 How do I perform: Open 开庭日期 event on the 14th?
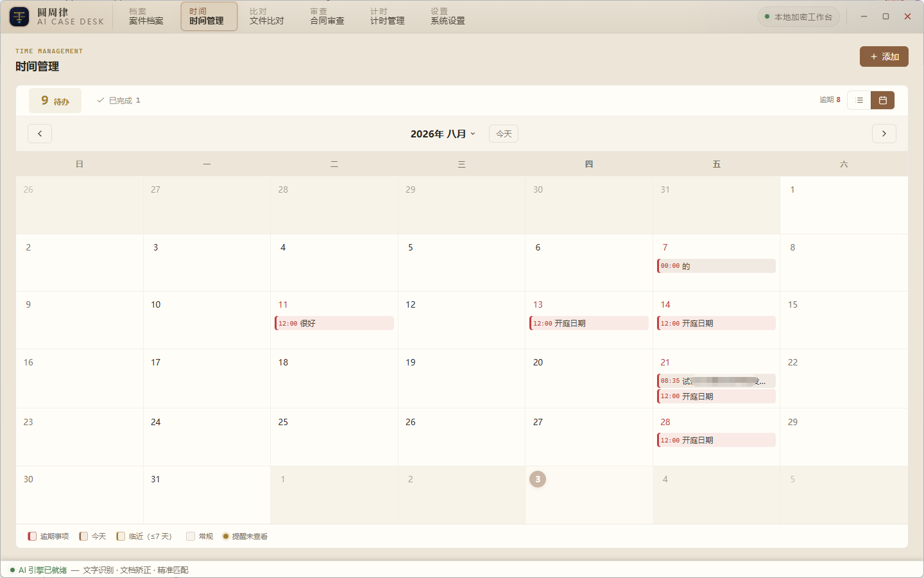pos(716,323)
